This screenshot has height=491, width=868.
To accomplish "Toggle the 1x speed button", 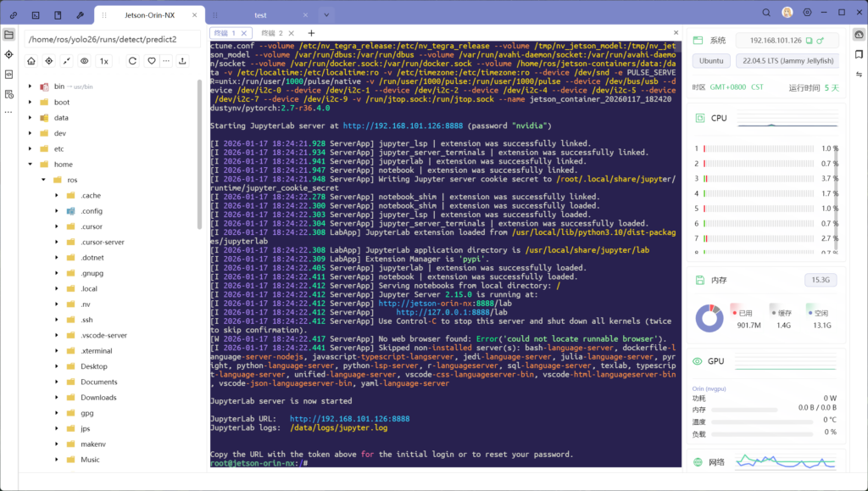I will pyautogui.click(x=103, y=61).
